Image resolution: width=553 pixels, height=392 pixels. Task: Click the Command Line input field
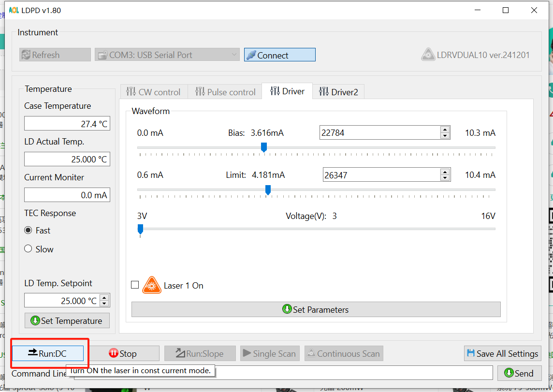353,373
